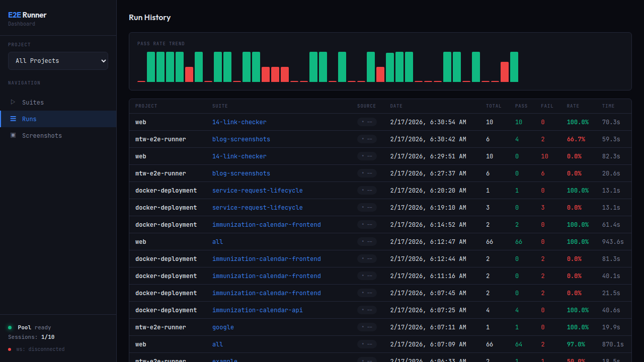Viewport: 644px width, 362px height.
Task: Open blog-screenshots run from 6:27:37 AM
Action: click(x=241, y=173)
